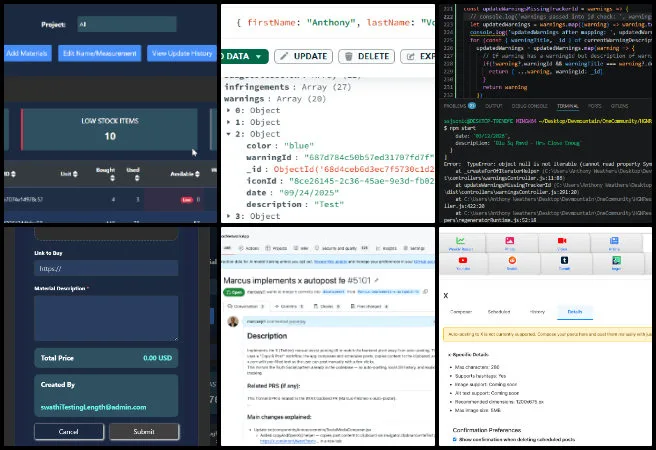Image resolution: width=656 pixels, height=450 pixels.
Task: Select the Checks tab of the pull request
Action: click(327, 307)
